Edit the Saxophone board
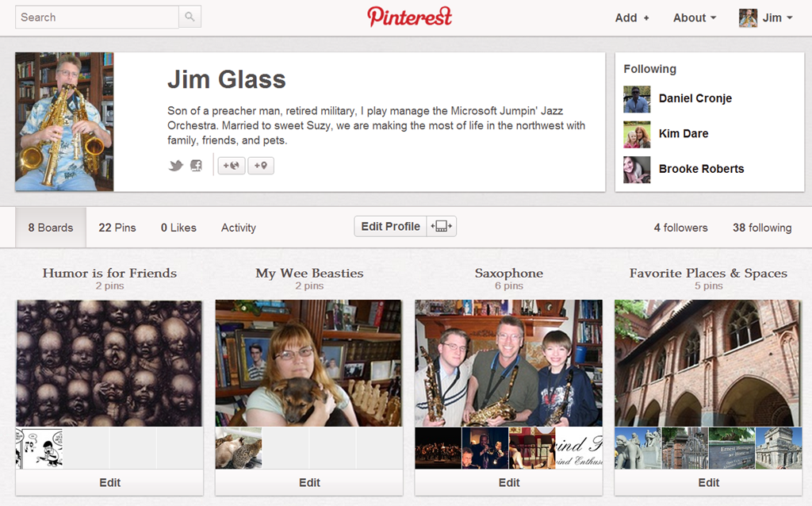812x506 pixels. pos(509,483)
